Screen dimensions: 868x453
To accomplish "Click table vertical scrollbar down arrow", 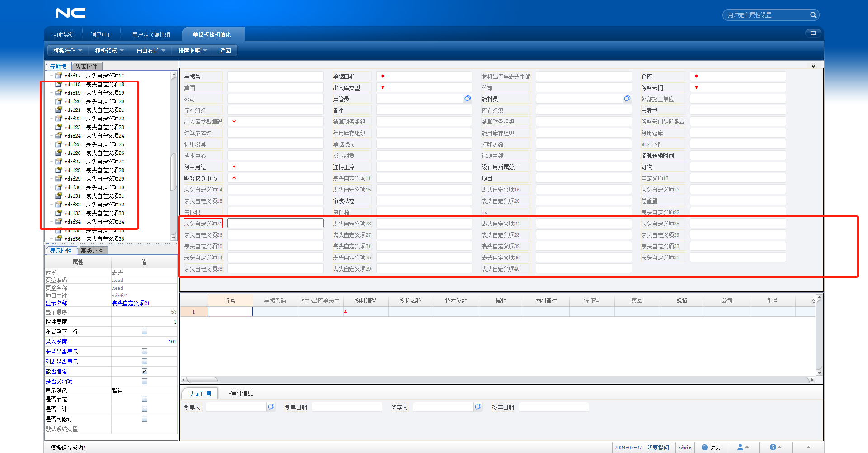I will coord(819,373).
